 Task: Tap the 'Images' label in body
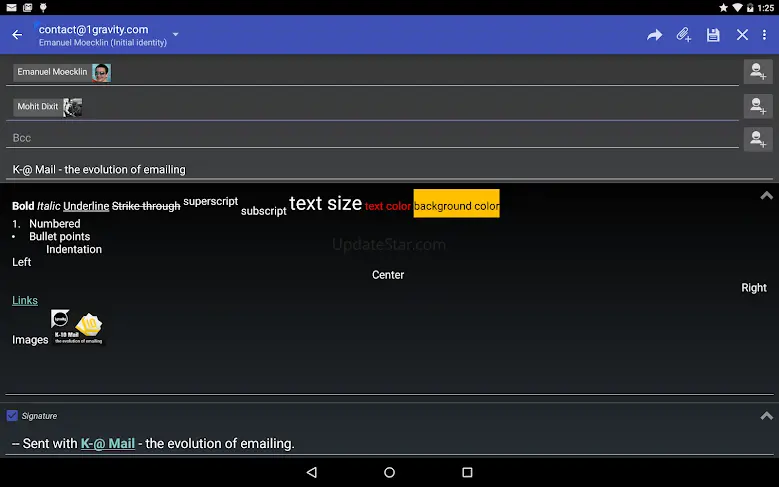[30, 340]
